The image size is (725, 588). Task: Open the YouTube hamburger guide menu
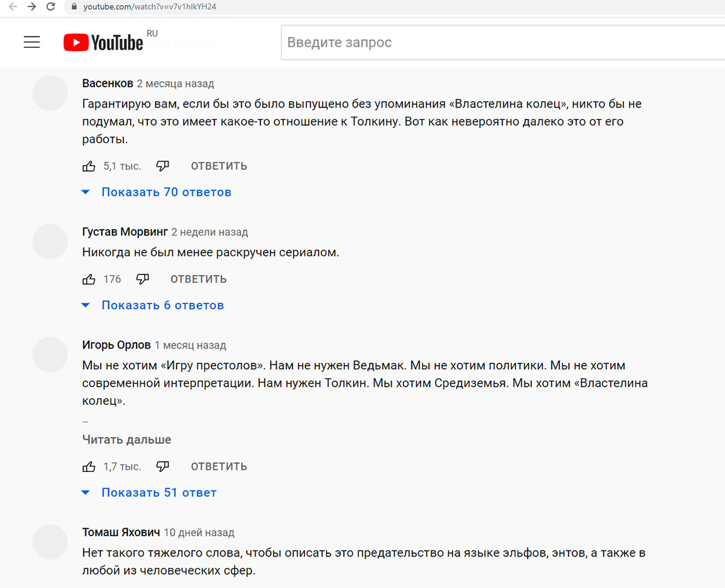(31, 42)
